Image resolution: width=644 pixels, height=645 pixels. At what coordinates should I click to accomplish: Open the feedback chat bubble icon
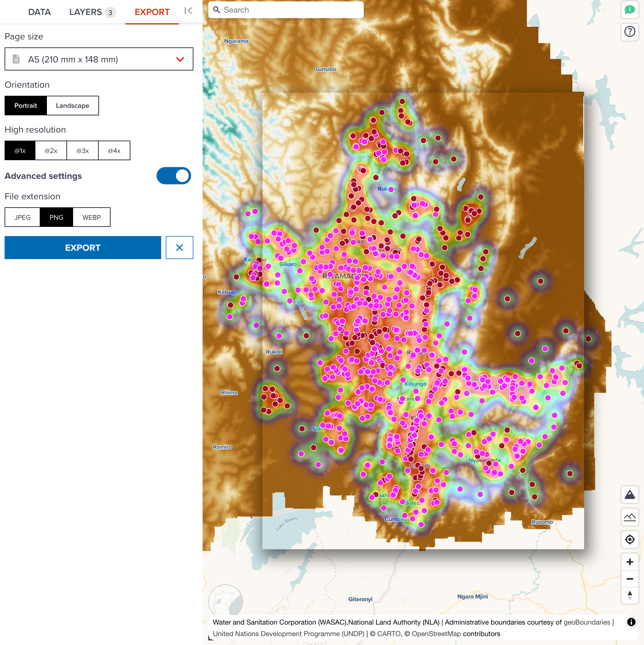click(630, 9)
